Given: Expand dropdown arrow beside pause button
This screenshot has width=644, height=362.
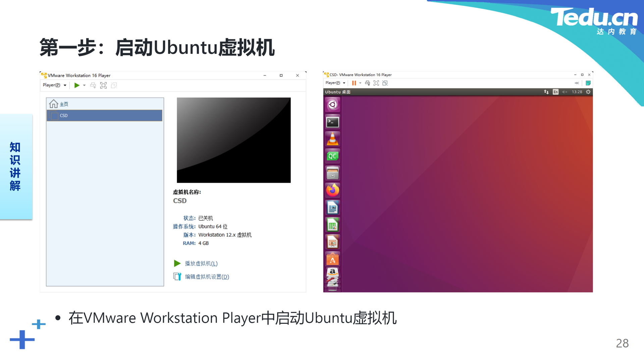Looking at the screenshot, I should click(360, 83).
